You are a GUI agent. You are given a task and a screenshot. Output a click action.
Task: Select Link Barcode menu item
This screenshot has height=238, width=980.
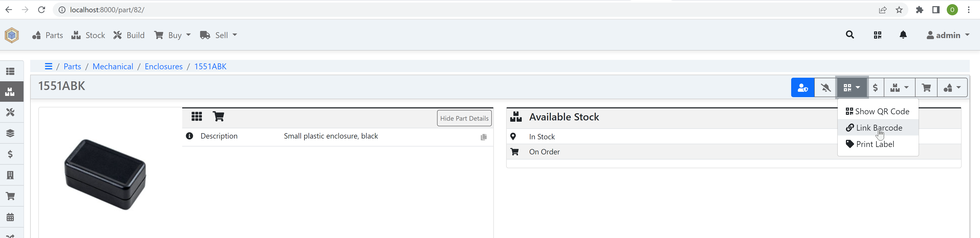(878, 128)
